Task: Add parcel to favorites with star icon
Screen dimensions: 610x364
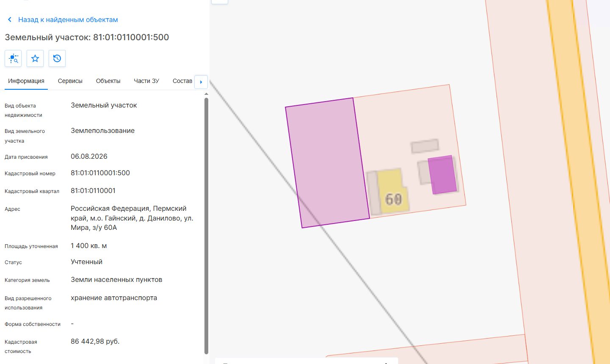Action: click(35, 58)
